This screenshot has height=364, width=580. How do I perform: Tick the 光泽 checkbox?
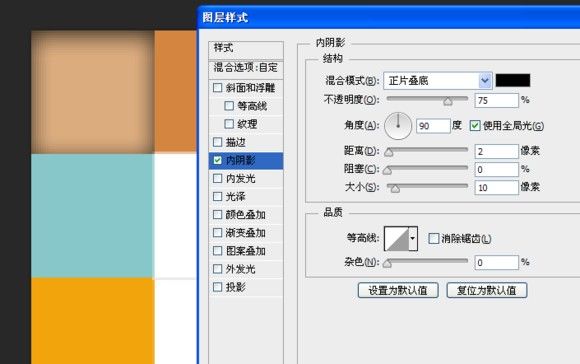(x=218, y=196)
